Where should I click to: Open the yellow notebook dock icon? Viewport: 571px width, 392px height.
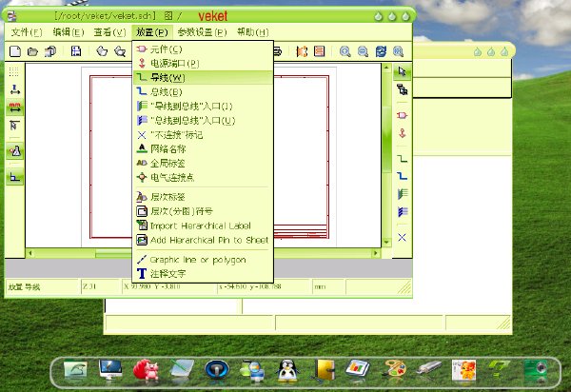tap(324, 370)
